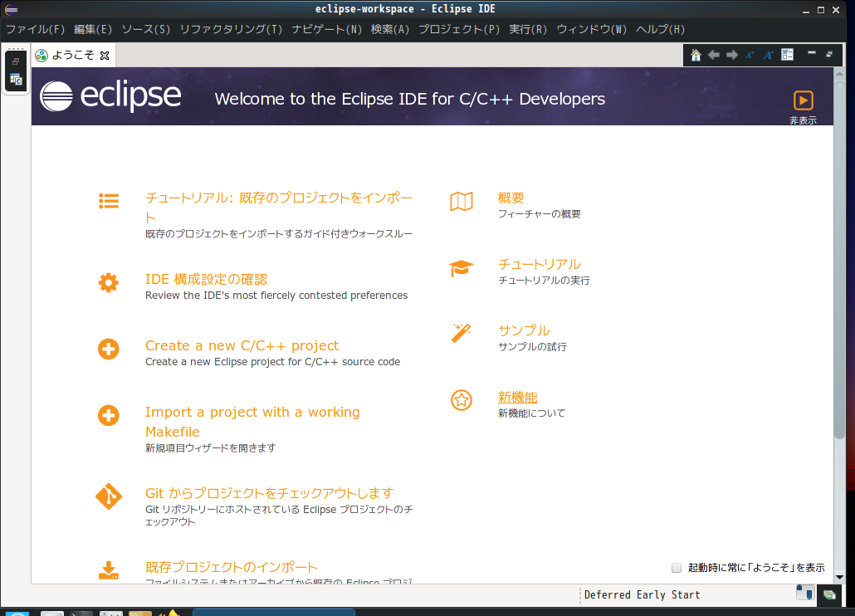Click the 非表示 play icon to hide Welcome

[803, 100]
